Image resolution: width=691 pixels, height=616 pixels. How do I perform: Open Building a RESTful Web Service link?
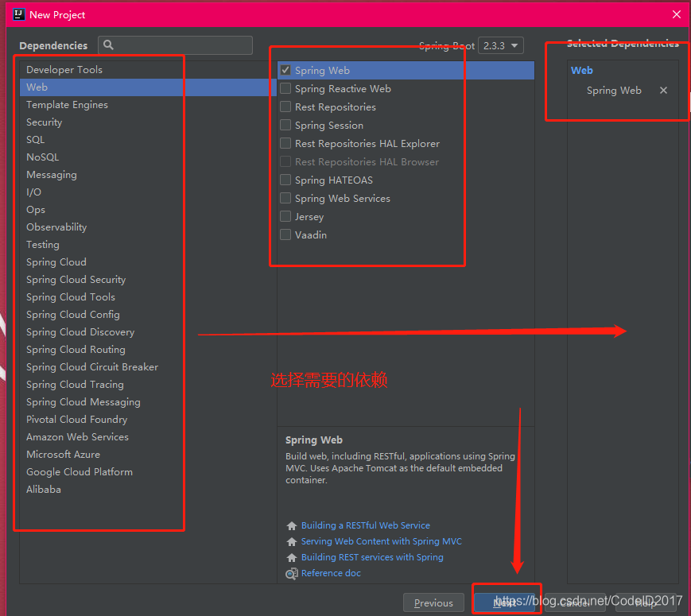365,525
